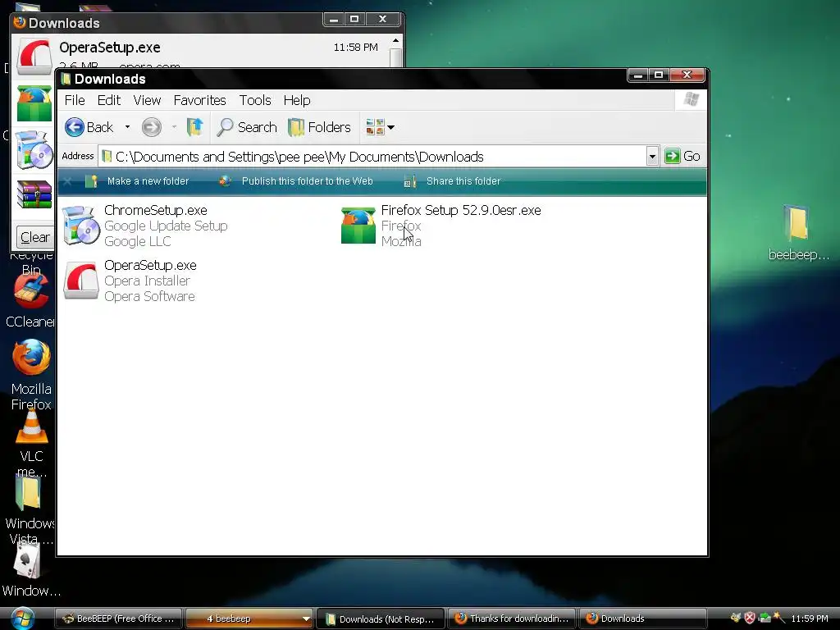Image resolution: width=840 pixels, height=630 pixels.
Task: Open the Forward history dropdown arrow
Action: pos(174,127)
